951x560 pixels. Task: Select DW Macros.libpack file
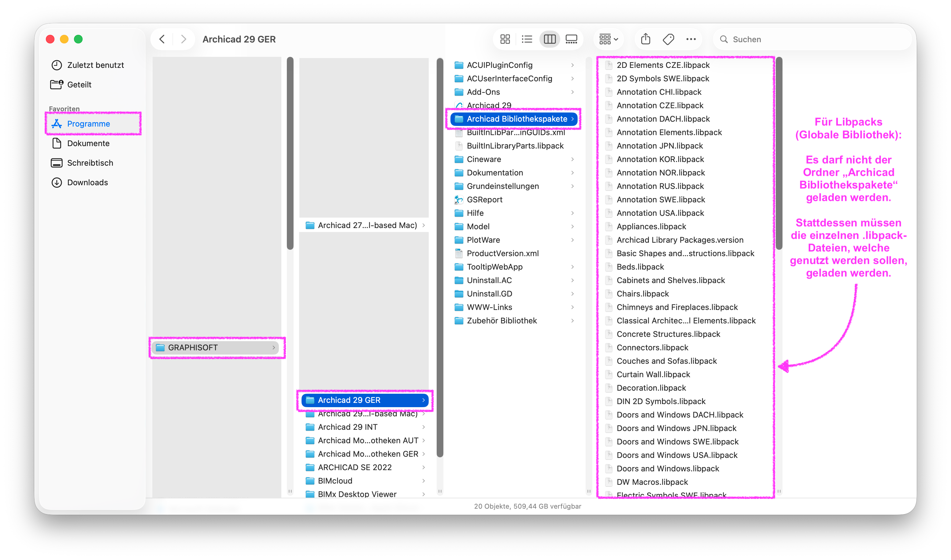685,482
